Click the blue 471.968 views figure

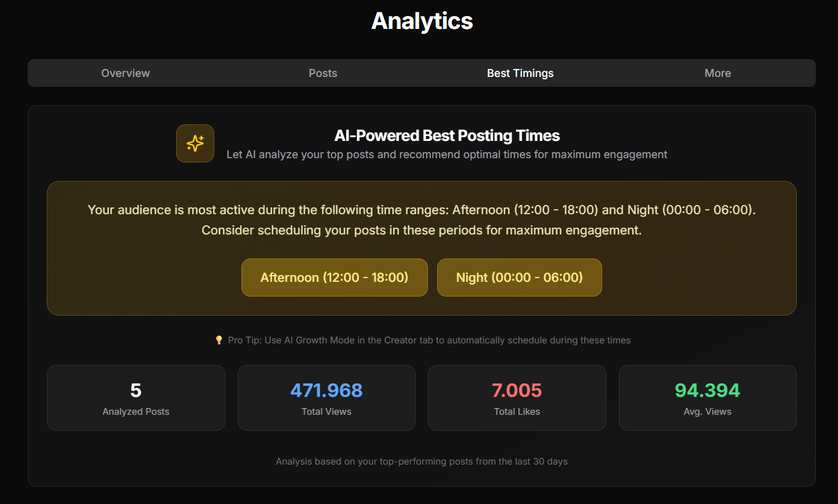(x=326, y=390)
